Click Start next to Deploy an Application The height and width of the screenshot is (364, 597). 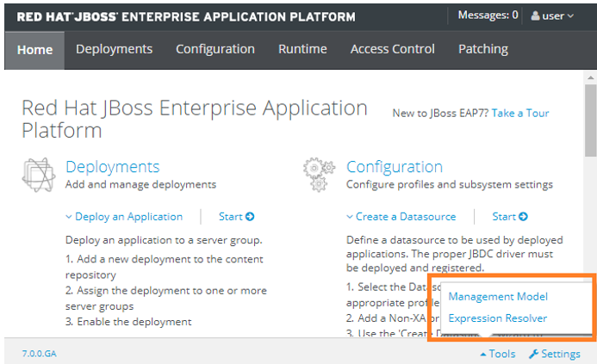pos(236,217)
